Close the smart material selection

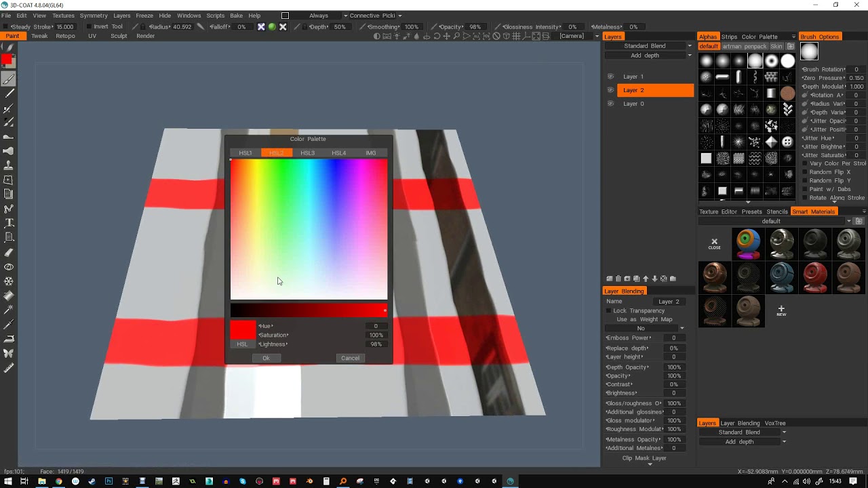(x=714, y=243)
